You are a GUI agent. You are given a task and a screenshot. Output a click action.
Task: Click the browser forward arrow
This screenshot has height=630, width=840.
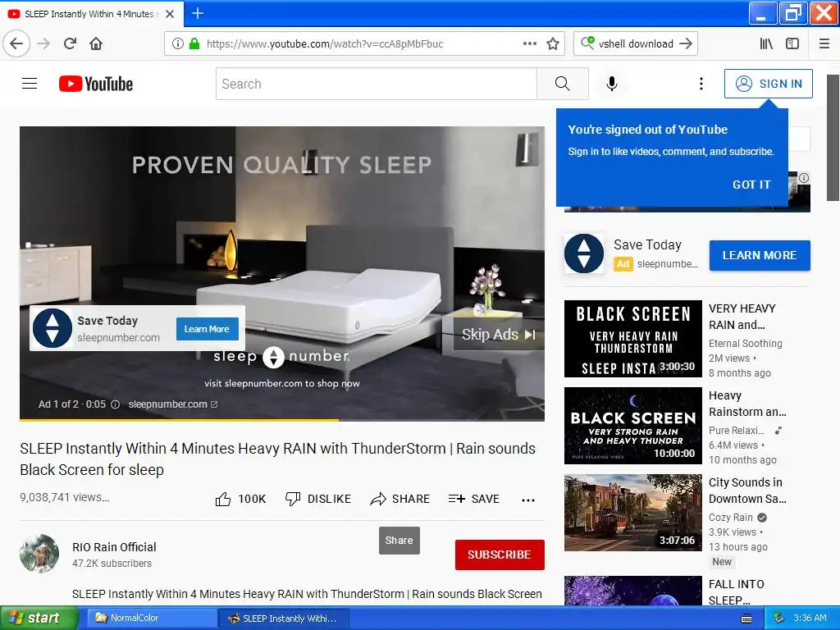point(44,43)
